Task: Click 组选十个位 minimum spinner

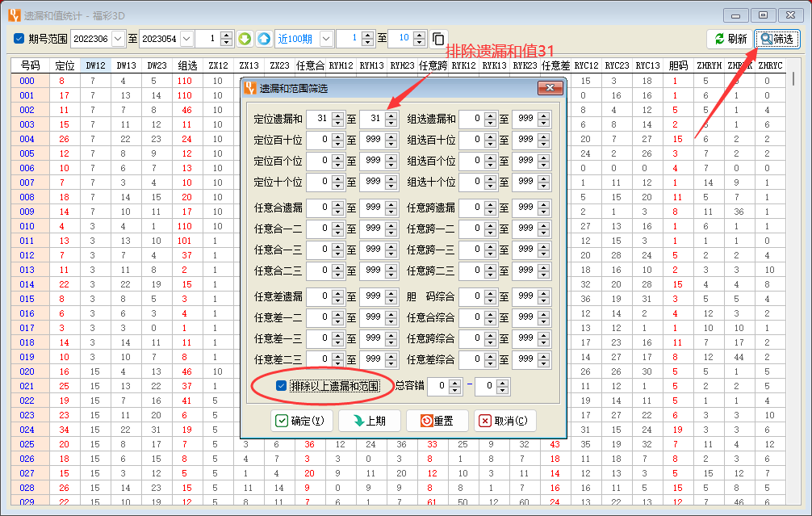Action: (491, 182)
